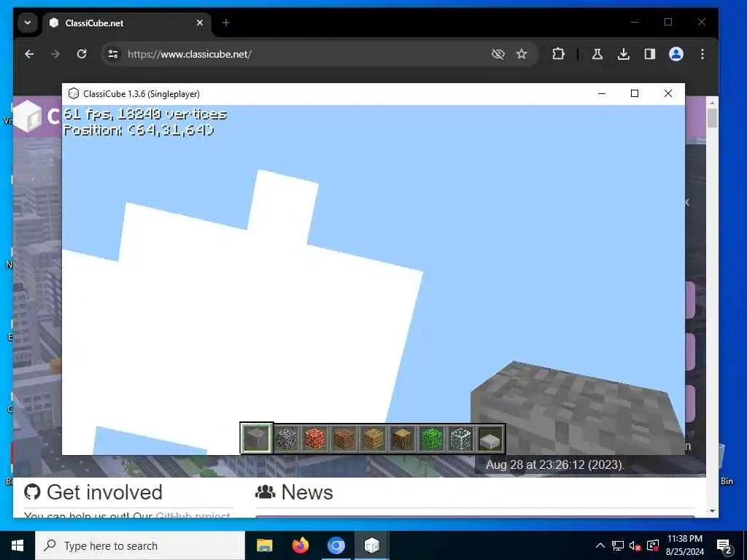747x560 pixels.
Task: View site information for classicube.net
Action: coord(113,54)
